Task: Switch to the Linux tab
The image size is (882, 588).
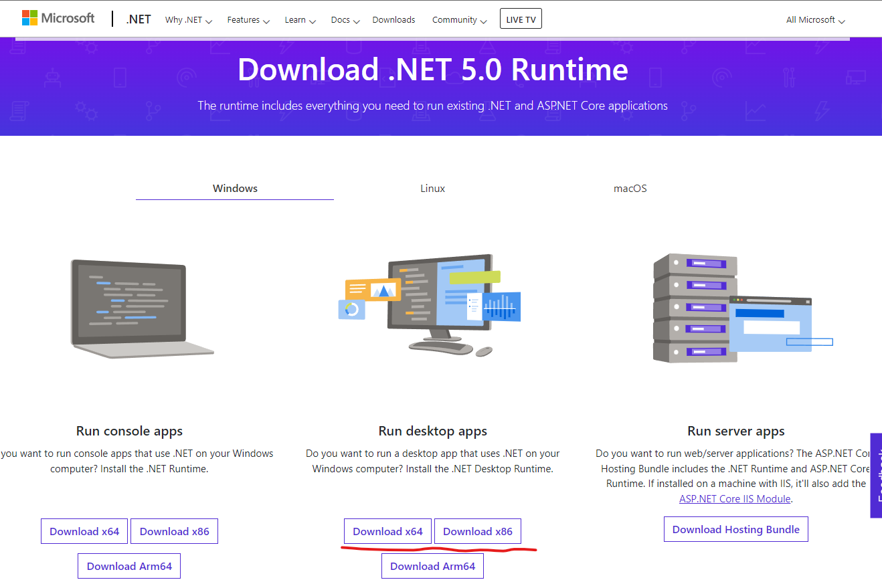Action: pyautogui.click(x=432, y=189)
